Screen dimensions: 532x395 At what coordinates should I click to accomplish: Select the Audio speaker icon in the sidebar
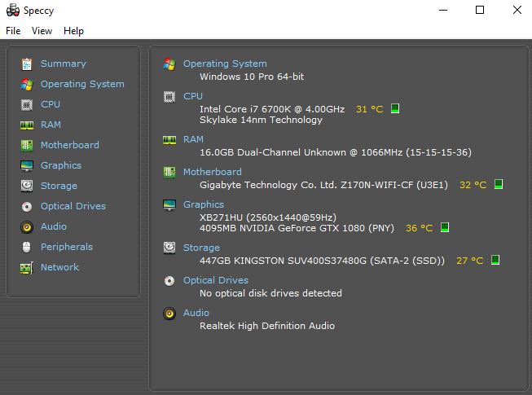[27, 226]
